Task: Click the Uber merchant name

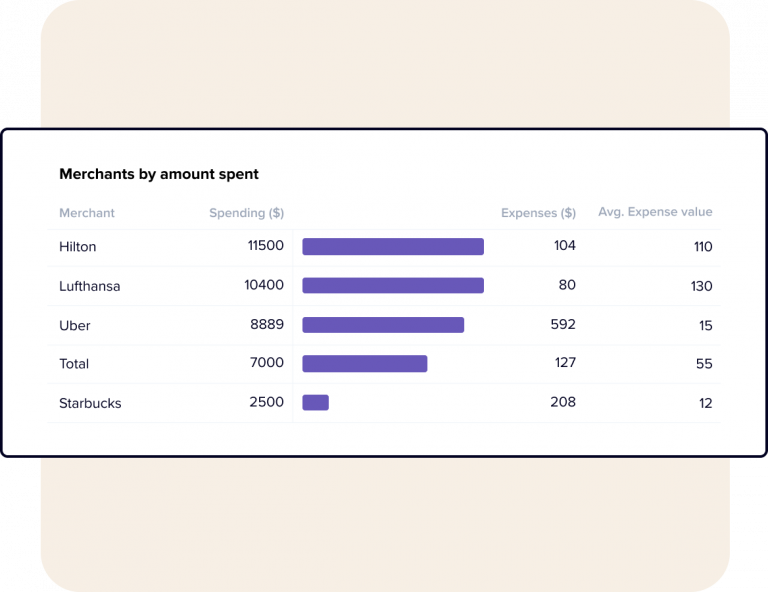Action: pyautogui.click(x=75, y=325)
